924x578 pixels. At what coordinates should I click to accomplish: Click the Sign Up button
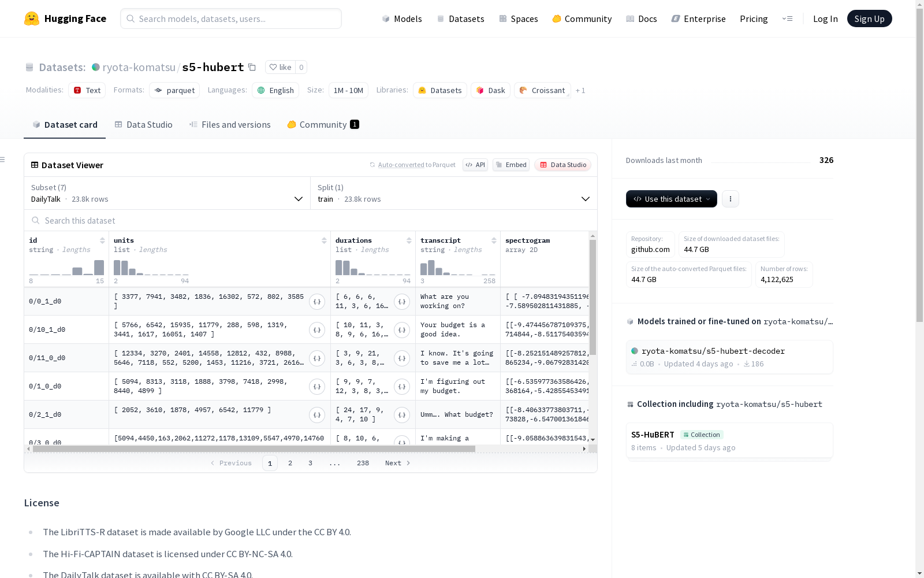[870, 18]
